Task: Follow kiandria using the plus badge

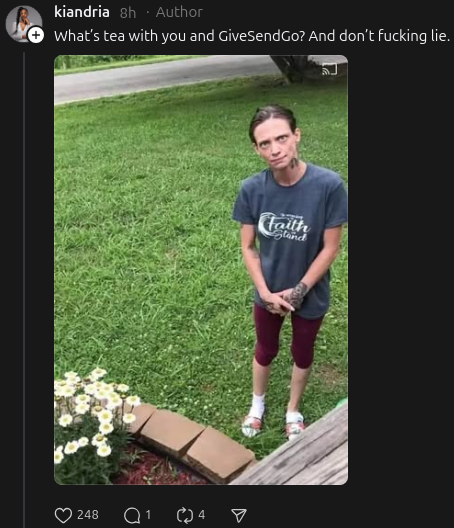Action: pyautogui.click(x=35, y=35)
